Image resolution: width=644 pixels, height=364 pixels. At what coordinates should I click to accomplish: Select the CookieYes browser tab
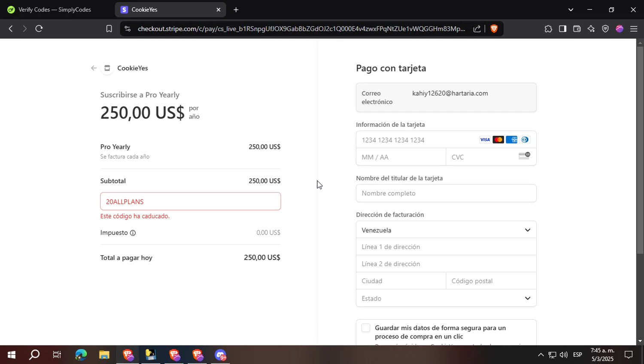point(170,9)
